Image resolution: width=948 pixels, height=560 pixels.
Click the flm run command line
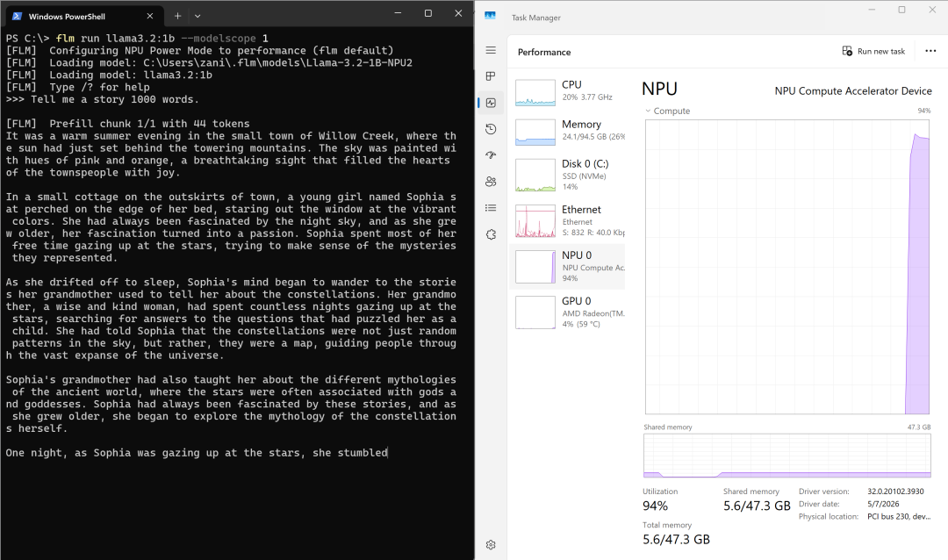click(x=137, y=39)
